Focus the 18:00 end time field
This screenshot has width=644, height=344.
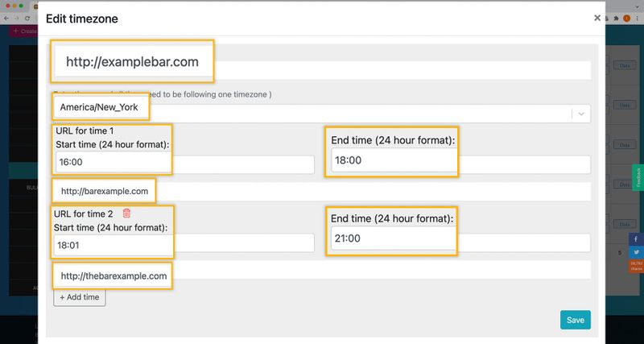point(460,164)
